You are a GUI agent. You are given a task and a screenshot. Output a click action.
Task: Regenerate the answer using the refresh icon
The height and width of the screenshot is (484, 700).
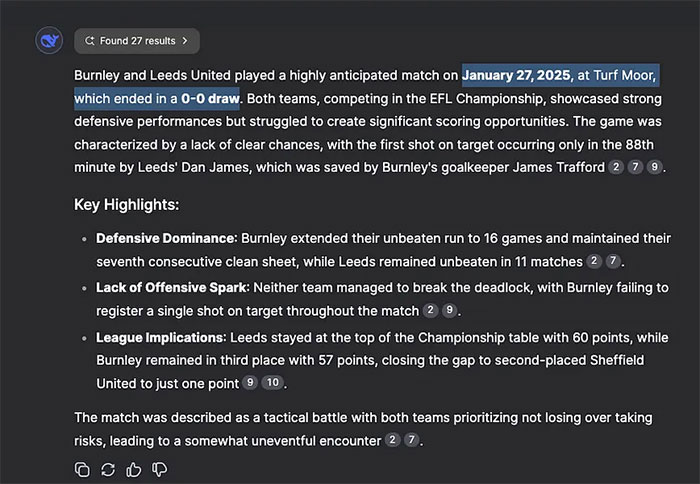coord(108,468)
